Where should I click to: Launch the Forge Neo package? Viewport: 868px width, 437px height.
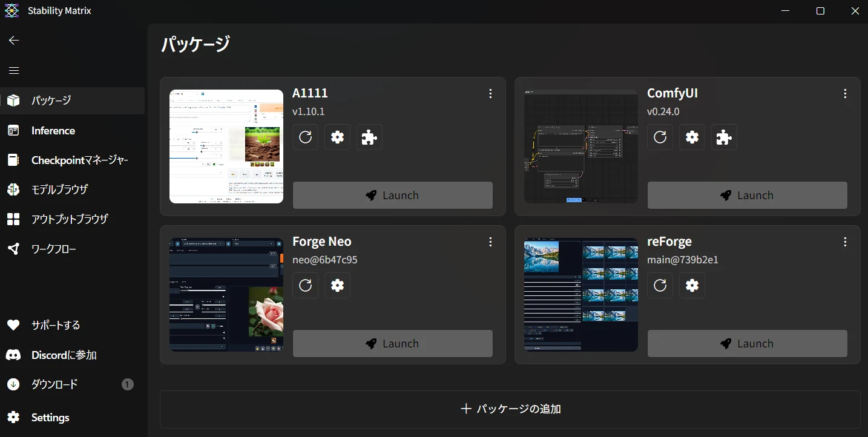pyautogui.click(x=393, y=344)
